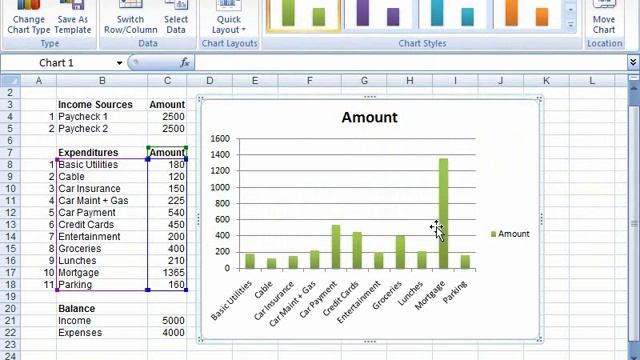
Task: Click the Income Sources cell
Action: 102,104
